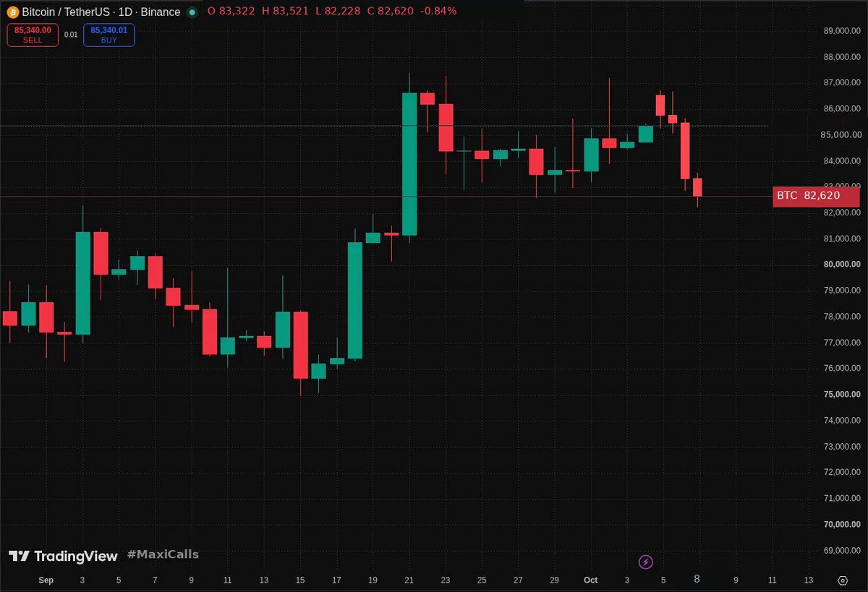Click the red SELL 85,340.00 button
The height and width of the screenshot is (592, 868).
click(x=33, y=35)
